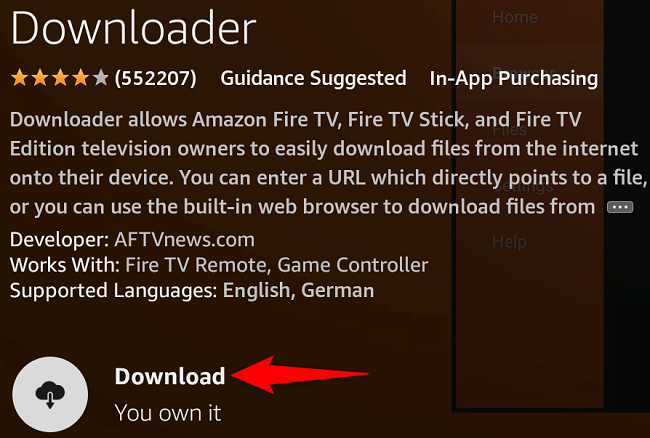This screenshot has width=650, height=438.
Task: Click the fourth gold rating star
Action: click(80, 78)
